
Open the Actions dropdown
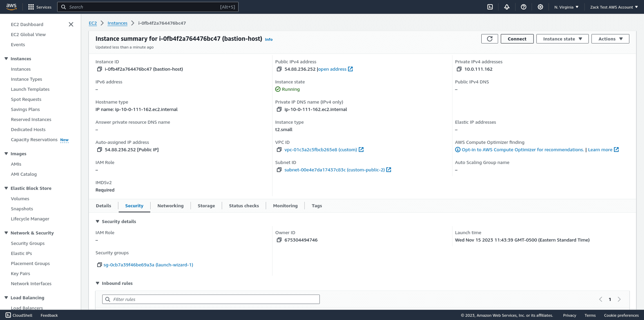click(x=610, y=39)
